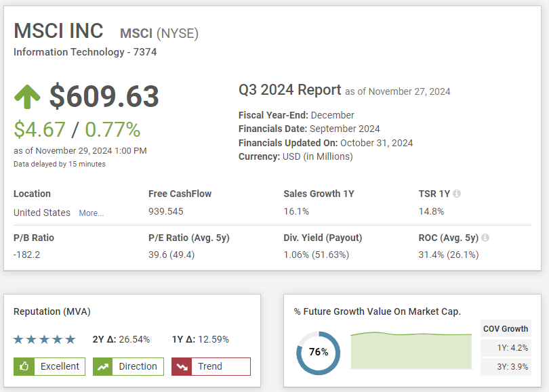Click the 2Y Δ: 26.54% reputation change
The image size is (549, 392).
(x=121, y=339)
